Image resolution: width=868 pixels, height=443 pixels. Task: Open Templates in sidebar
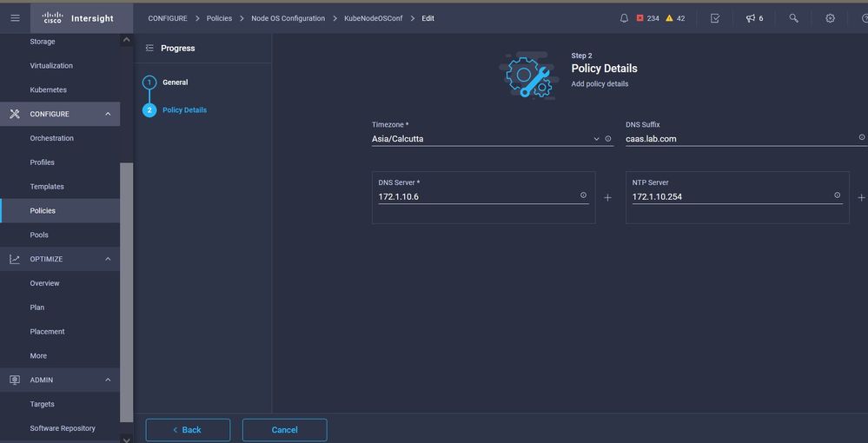pyautogui.click(x=47, y=187)
